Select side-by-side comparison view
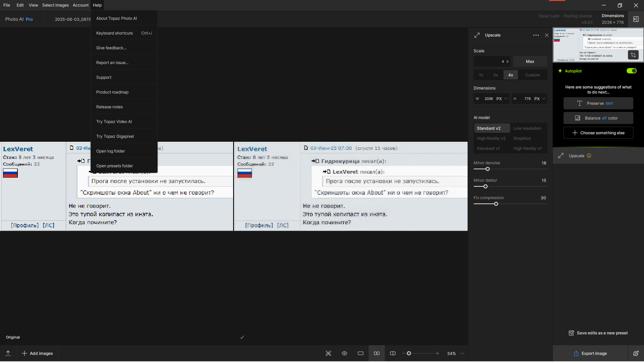Viewport: 644px width, 362px height. (x=377, y=353)
